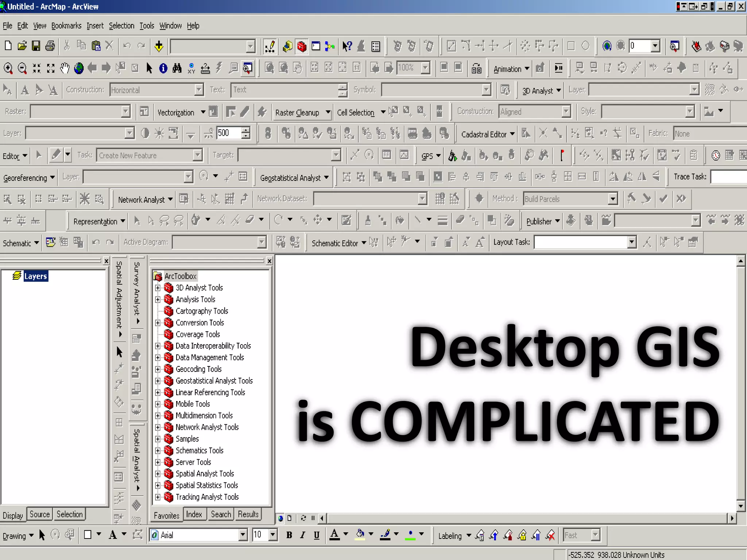Select Cartography Tools in ArcToolbox
The width and height of the screenshot is (747, 560).
click(x=201, y=311)
